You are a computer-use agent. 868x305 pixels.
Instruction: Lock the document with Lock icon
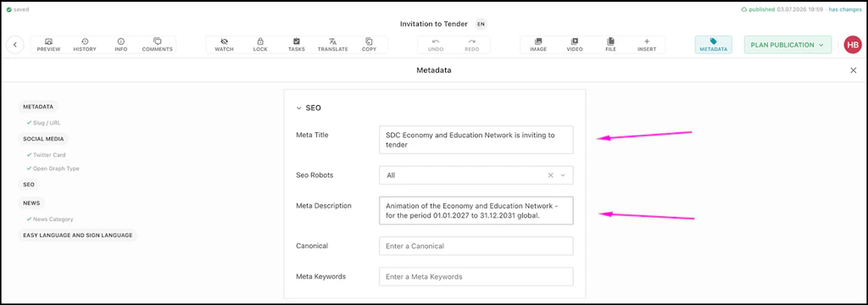click(x=260, y=45)
